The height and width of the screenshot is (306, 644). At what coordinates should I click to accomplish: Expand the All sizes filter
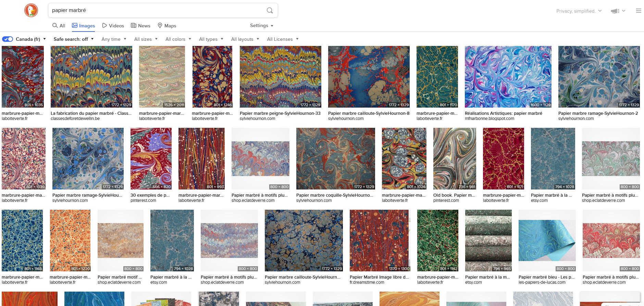tap(146, 39)
